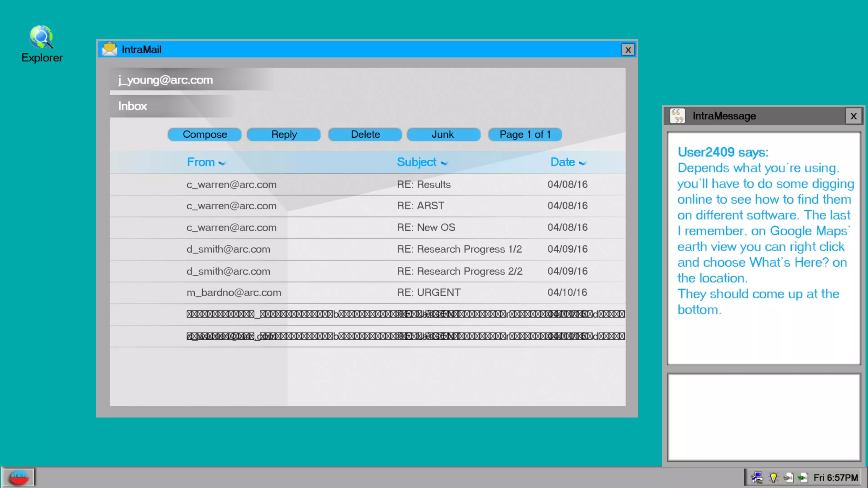
Task: Click the network computers tray icon
Action: point(757,477)
